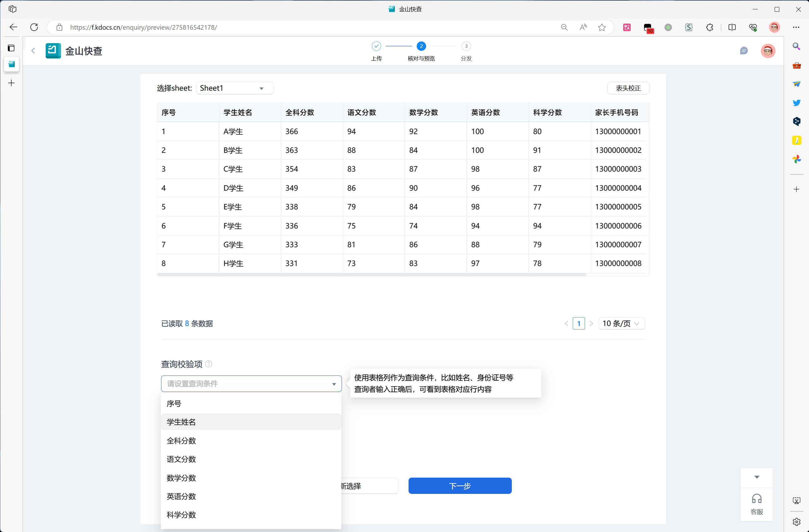This screenshot has height=532, width=809.
Task: Open the Sheet1 sheet selector dropdown
Action: (234, 88)
